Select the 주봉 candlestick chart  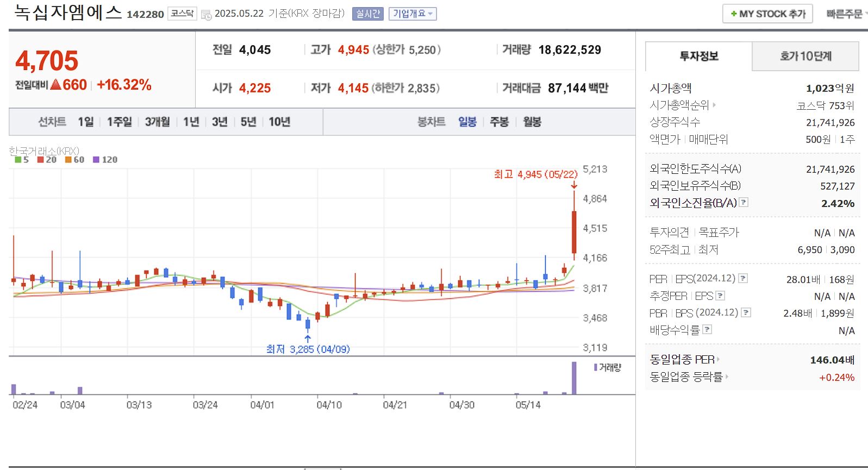499,122
